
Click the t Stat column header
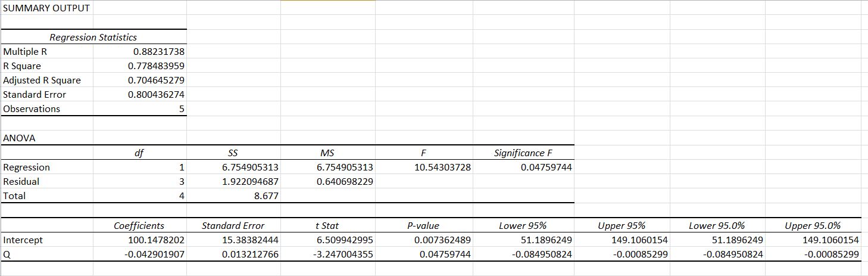(327, 226)
